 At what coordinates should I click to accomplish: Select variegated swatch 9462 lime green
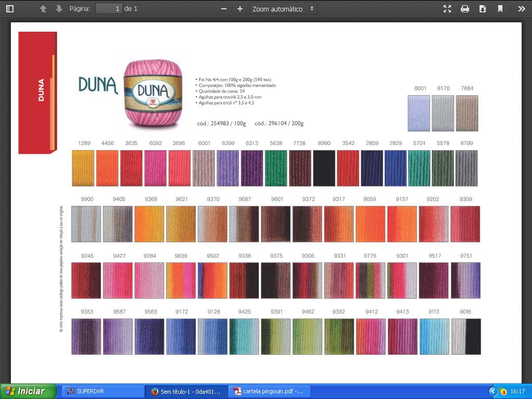pos(308,337)
